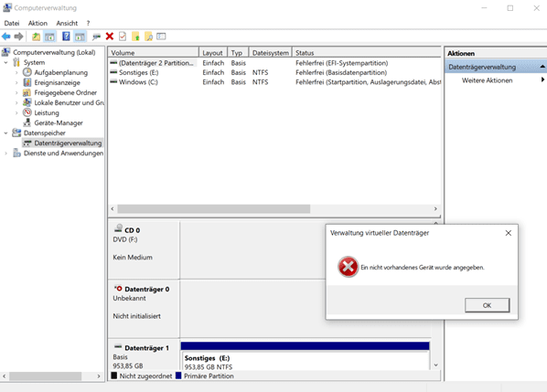Select the Windows (C:) volume row

[x=274, y=82]
